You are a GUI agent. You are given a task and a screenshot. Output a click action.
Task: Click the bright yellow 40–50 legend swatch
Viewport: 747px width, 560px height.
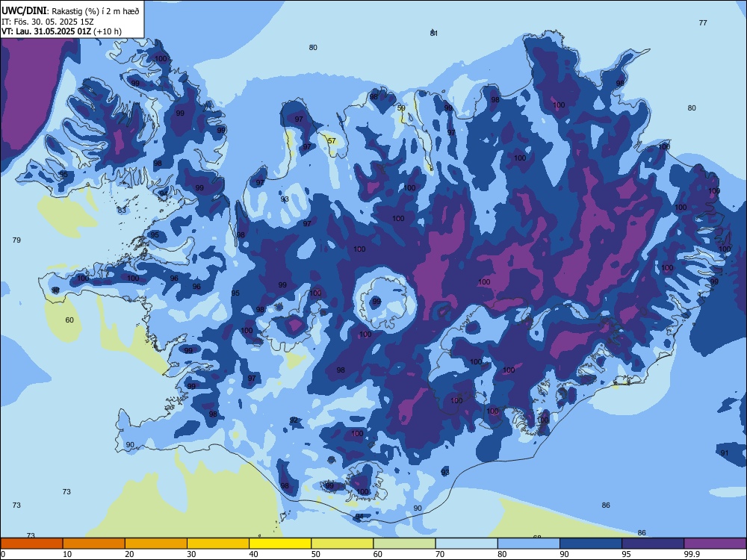(x=280, y=544)
